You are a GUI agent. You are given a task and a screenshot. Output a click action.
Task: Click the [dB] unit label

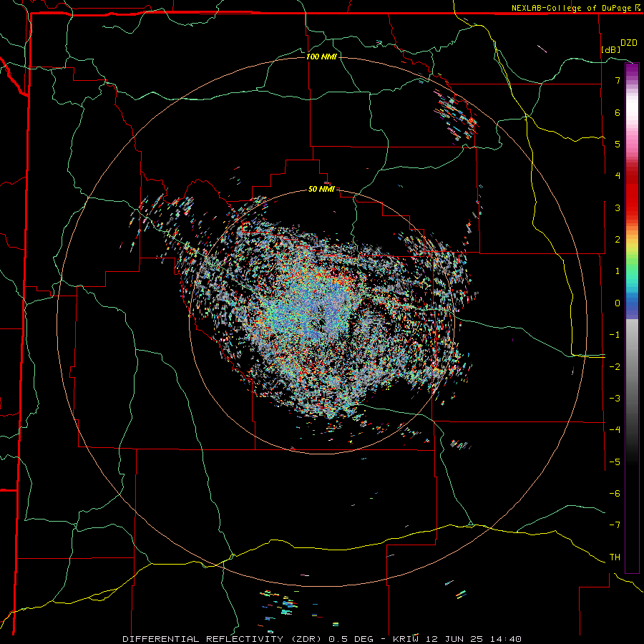click(611, 49)
